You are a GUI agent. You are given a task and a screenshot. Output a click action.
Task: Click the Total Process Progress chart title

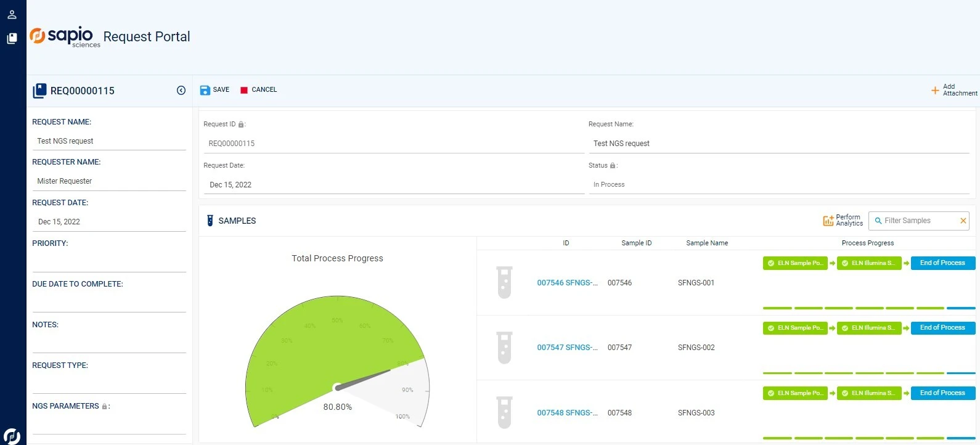337,259
